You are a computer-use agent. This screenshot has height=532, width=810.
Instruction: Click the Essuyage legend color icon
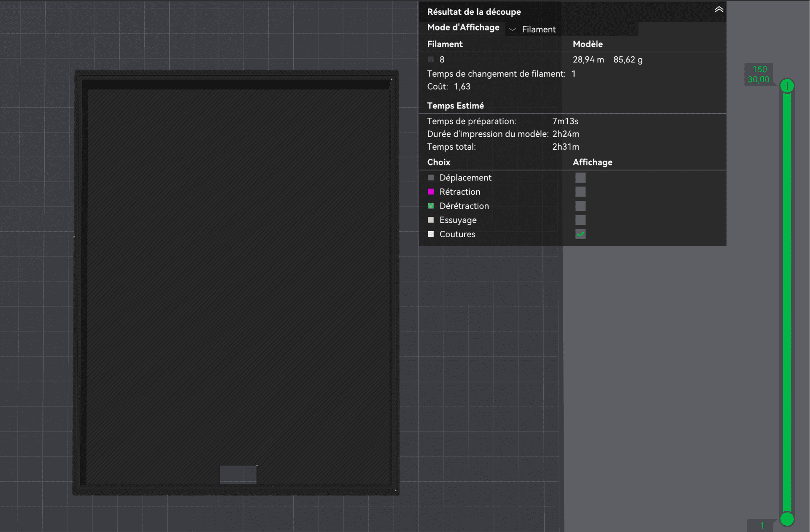430,220
